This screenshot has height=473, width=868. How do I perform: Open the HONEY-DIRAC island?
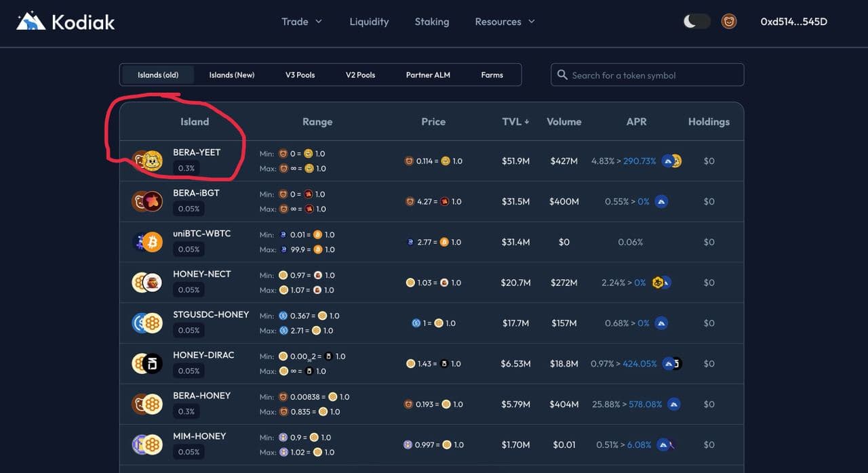(x=431, y=364)
